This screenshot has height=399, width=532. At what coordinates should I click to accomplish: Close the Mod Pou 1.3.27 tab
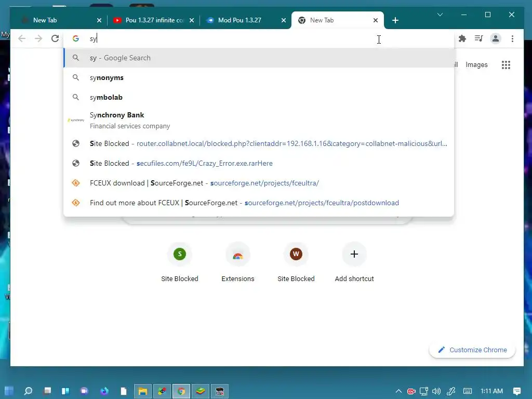tap(284, 20)
